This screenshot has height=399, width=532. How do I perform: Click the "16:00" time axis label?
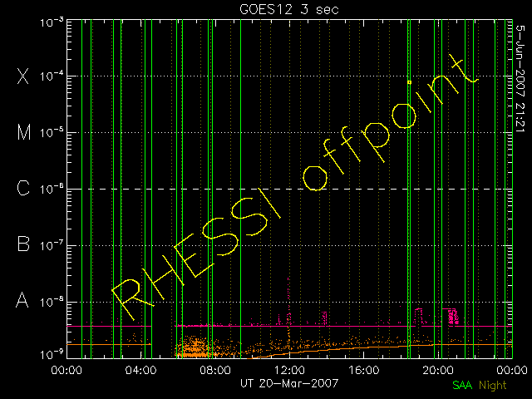364,370
